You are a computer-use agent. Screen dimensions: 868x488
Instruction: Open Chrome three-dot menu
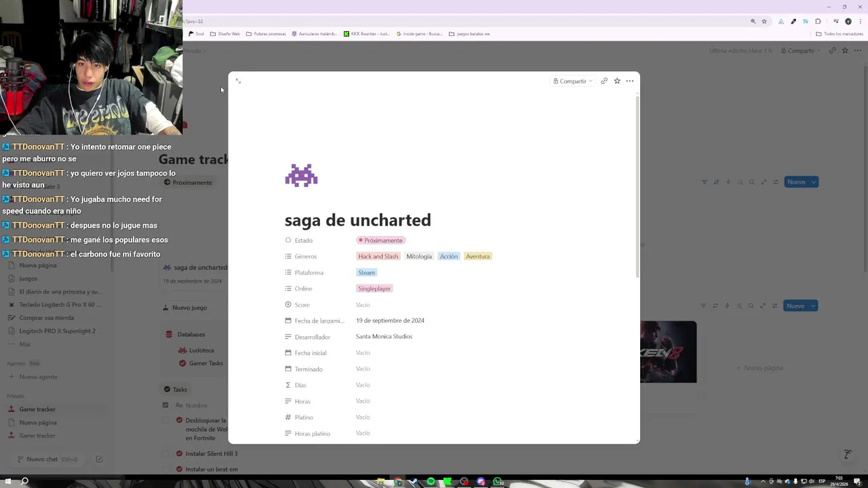(859, 21)
